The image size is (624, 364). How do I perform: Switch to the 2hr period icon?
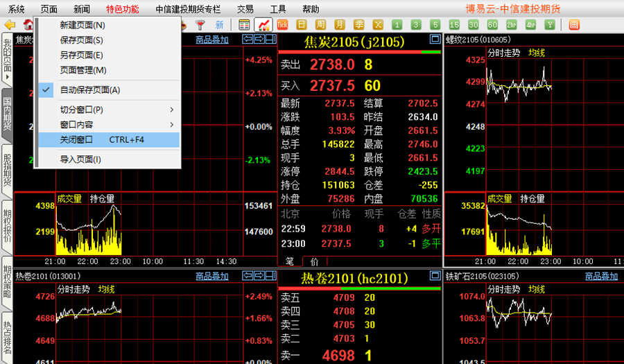[x=512, y=25]
